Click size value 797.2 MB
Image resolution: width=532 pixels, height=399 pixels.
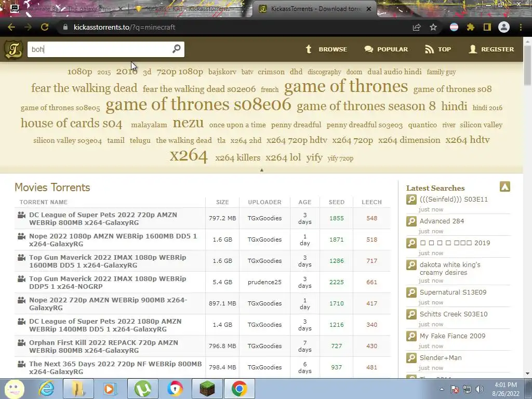point(222,219)
